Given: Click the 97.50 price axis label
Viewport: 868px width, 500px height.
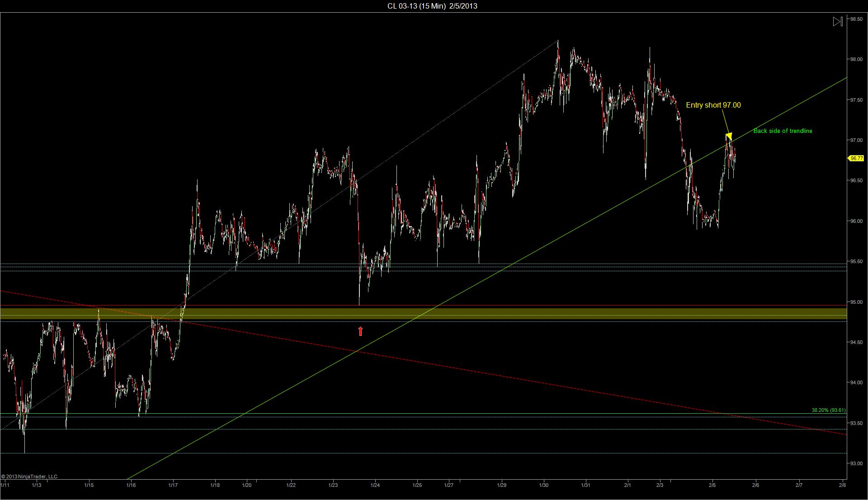Looking at the screenshot, I should [856, 100].
